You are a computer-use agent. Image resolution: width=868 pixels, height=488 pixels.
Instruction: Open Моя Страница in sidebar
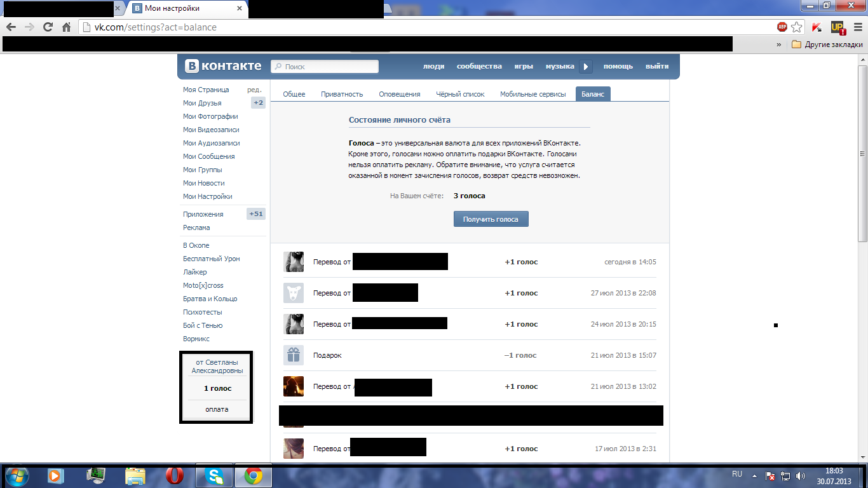coord(206,90)
